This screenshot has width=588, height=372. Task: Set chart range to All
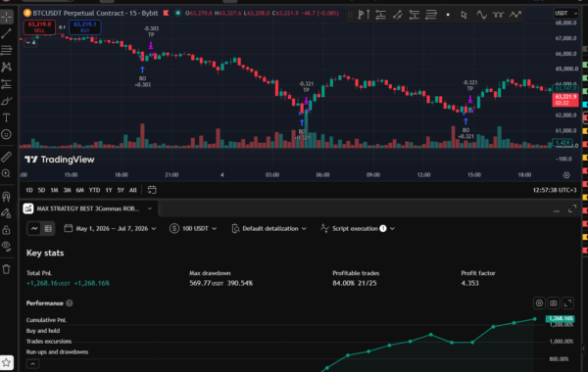[x=132, y=190]
